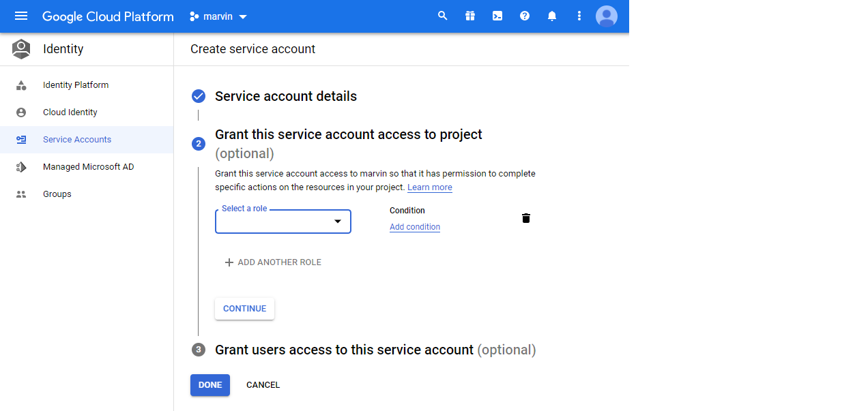The width and height of the screenshot is (868, 411).
Task: Click the Cloud Identity person icon
Action: 21,112
